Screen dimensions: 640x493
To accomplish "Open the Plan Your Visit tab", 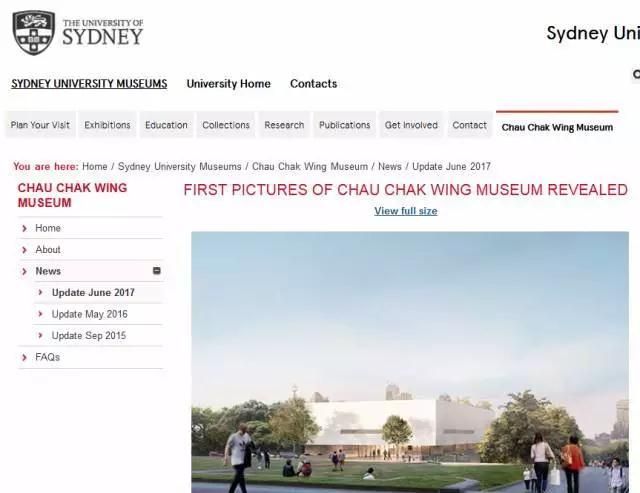I will [x=40, y=125].
